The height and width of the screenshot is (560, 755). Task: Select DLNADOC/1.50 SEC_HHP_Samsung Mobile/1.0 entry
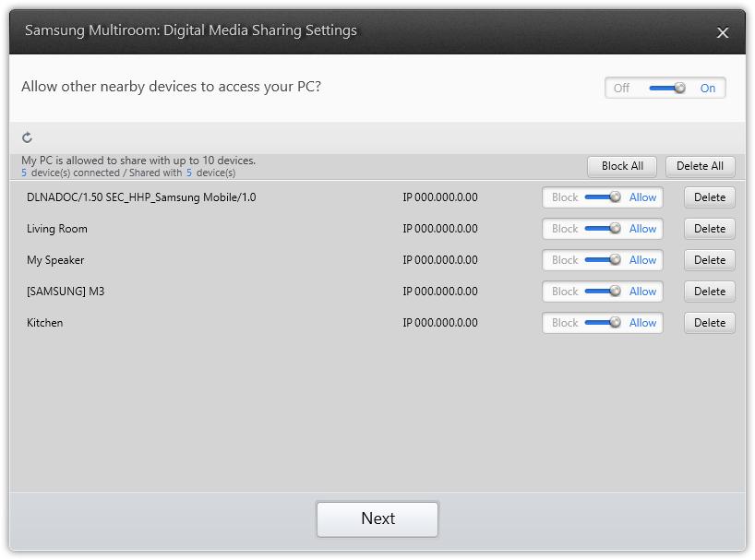[141, 197]
